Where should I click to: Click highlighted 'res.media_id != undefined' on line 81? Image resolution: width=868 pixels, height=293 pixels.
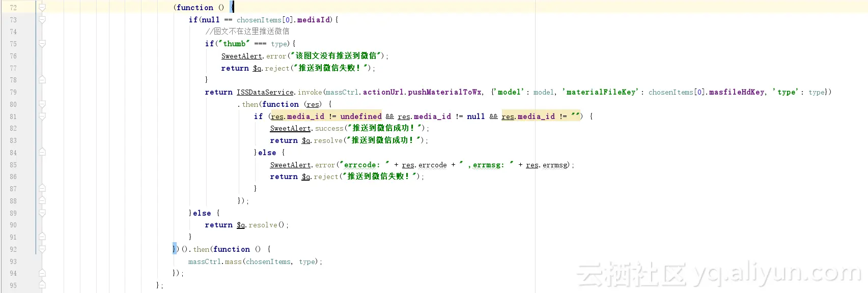[x=326, y=116]
